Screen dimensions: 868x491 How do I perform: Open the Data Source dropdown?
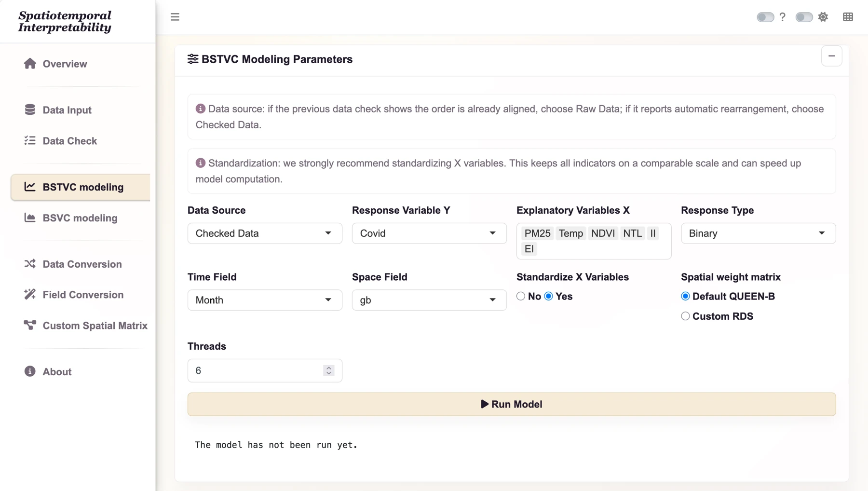tap(265, 233)
